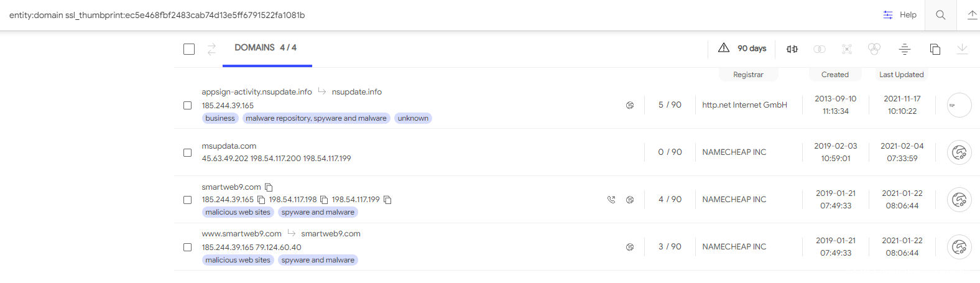
Task: Switch to the DOMAINS 4 / 4 tab
Action: click(266, 48)
